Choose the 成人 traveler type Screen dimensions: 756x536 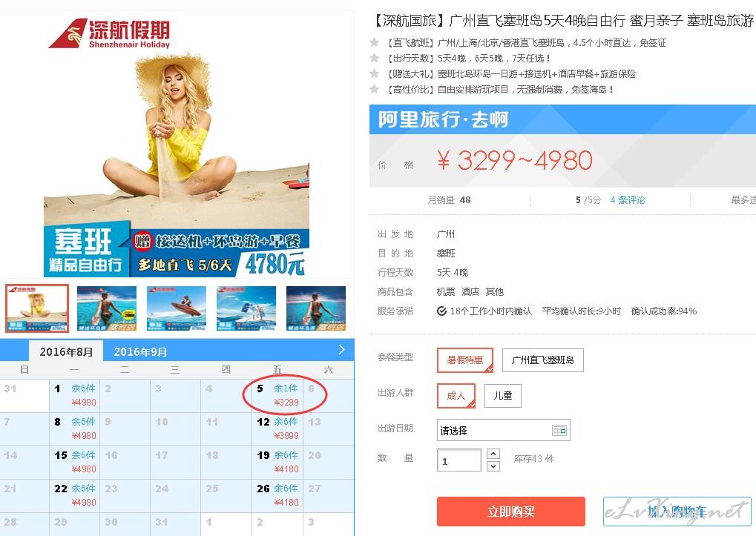pyautogui.click(x=456, y=395)
